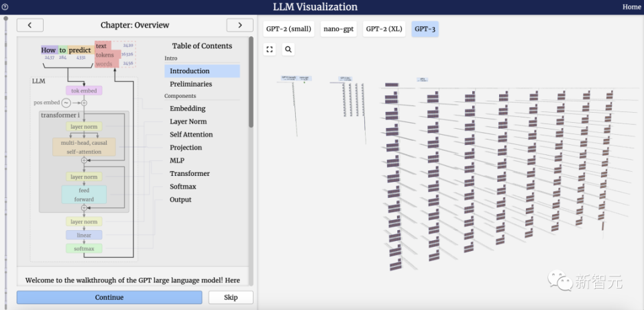Image resolution: width=644 pixels, height=310 pixels.
Task: Go to next chapter with right chevron
Action: coord(240,25)
